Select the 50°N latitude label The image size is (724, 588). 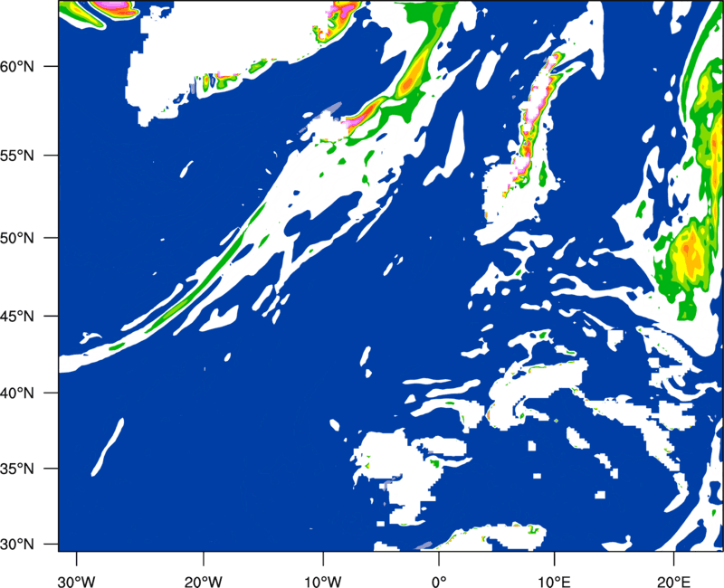pos(27,238)
